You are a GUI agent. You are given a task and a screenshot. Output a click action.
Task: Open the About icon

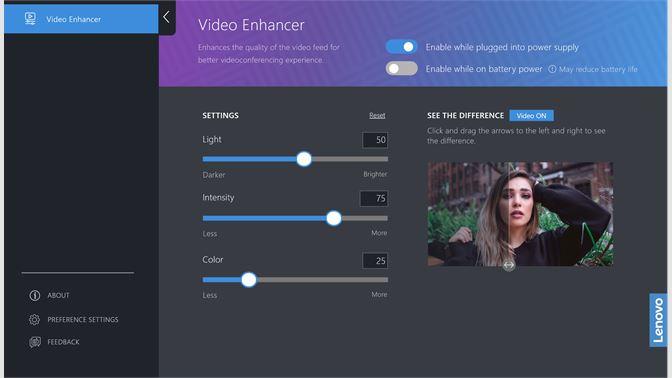point(35,295)
